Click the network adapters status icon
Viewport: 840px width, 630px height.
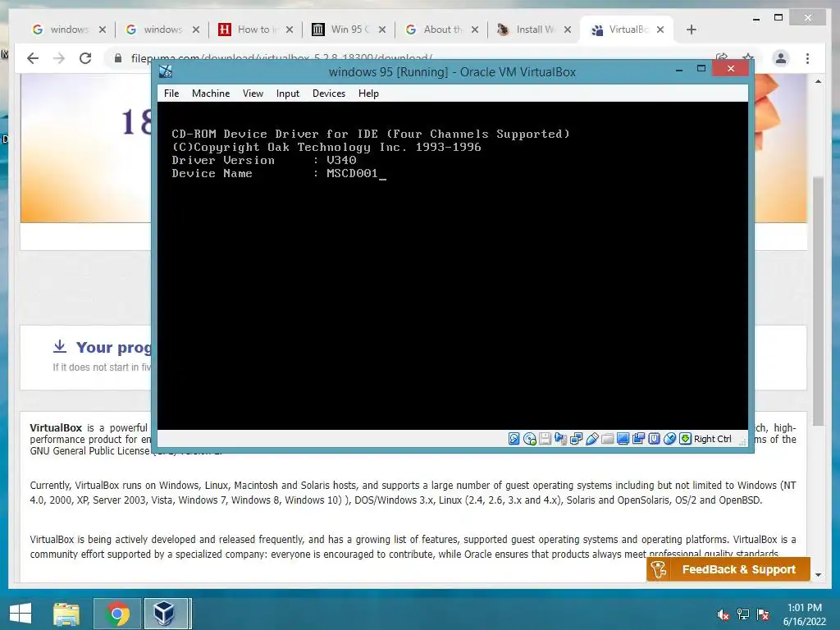(577, 439)
